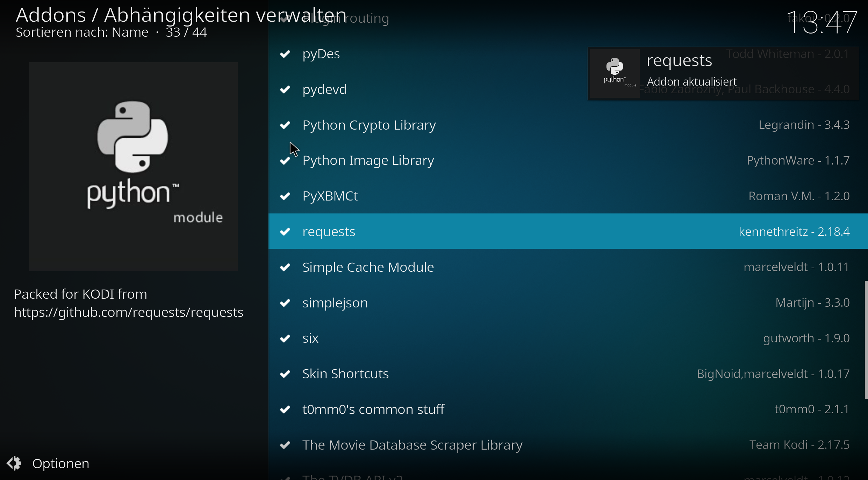The image size is (868, 480).
Task: Click checkmark beside Skin Shortcuts
Action: coord(285,374)
